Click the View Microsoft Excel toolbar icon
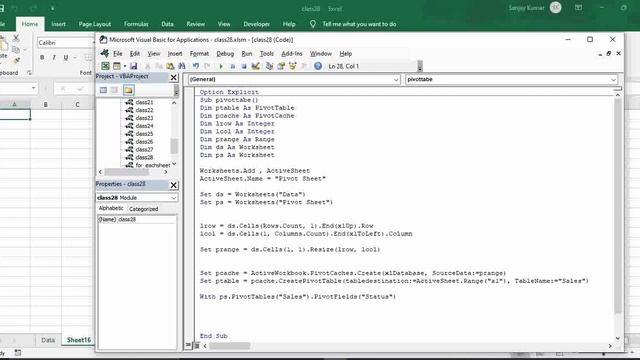This screenshot has height=360, width=640. click(x=105, y=66)
